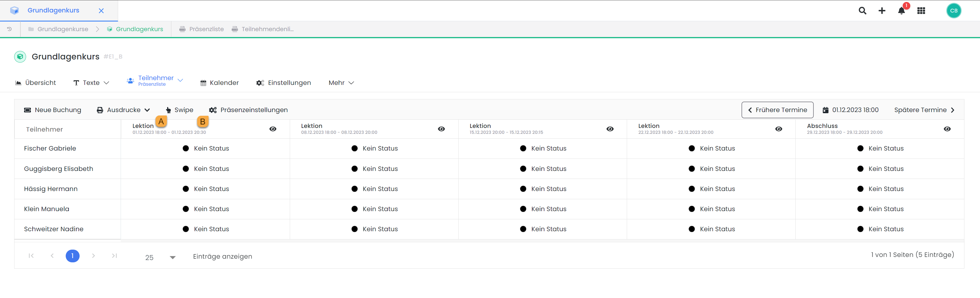
Task: Click the Frühere Termine button
Action: [777, 110]
